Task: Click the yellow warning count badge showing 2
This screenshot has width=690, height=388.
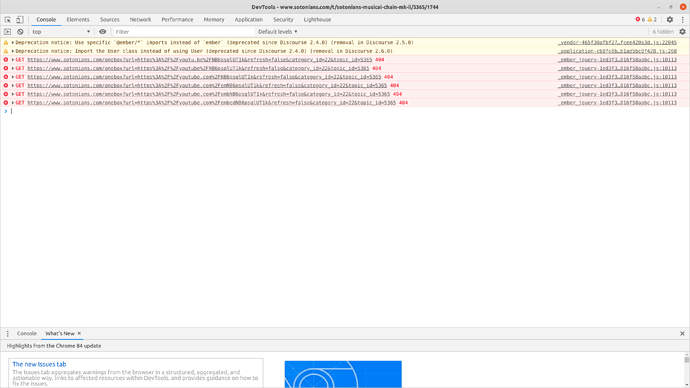Action: (652, 19)
